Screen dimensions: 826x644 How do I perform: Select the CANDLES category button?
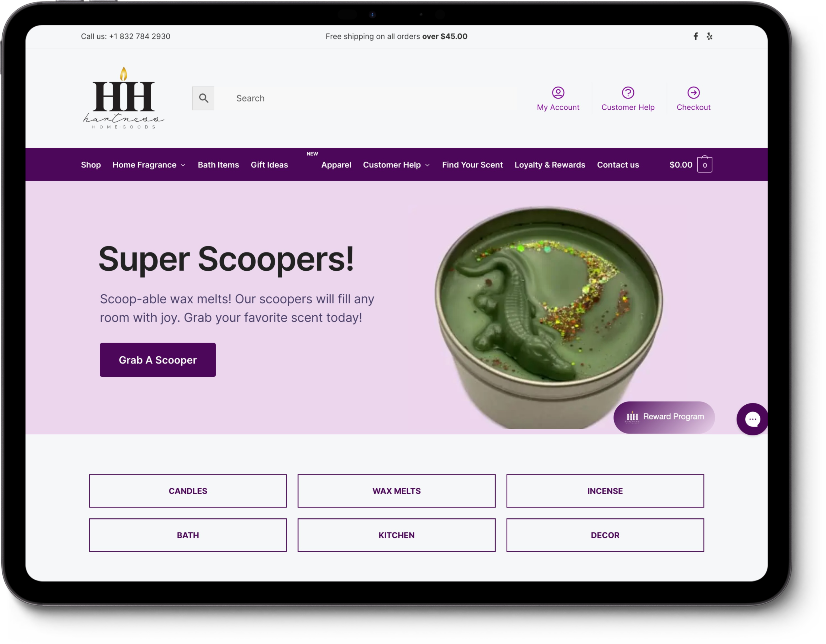[188, 491]
